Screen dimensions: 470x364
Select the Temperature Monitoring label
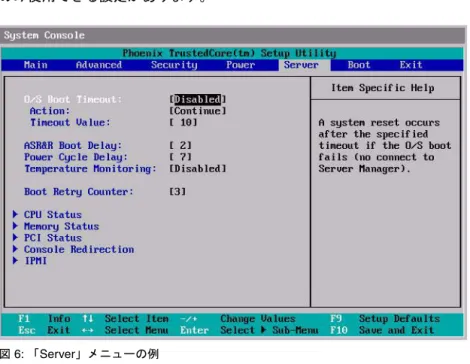point(90,169)
